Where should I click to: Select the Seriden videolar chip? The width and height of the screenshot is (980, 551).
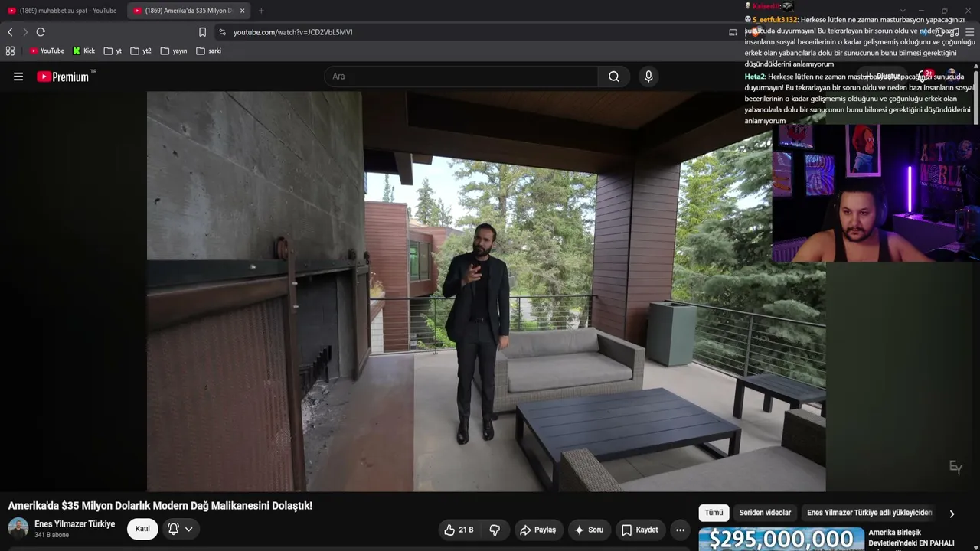(x=765, y=513)
